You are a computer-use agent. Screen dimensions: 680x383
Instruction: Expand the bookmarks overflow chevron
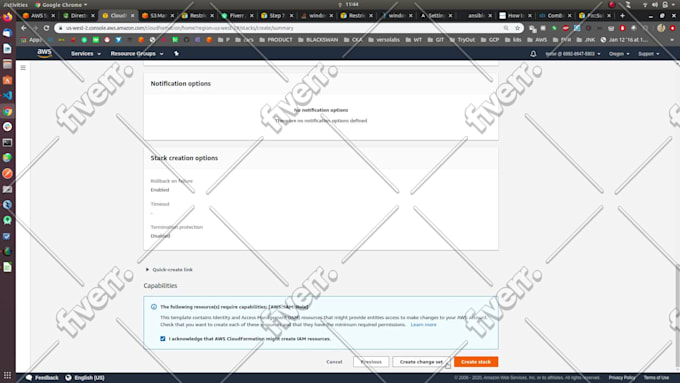click(x=672, y=39)
